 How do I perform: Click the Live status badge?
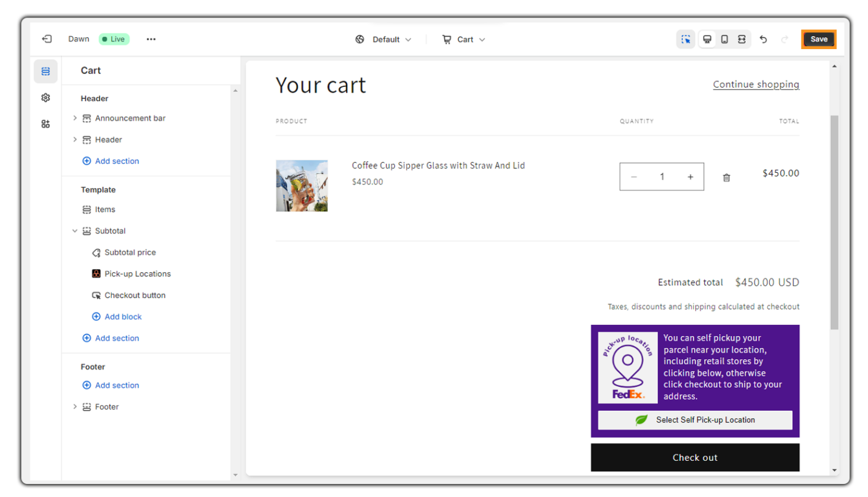pyautogui.click(x=114, y=39)
